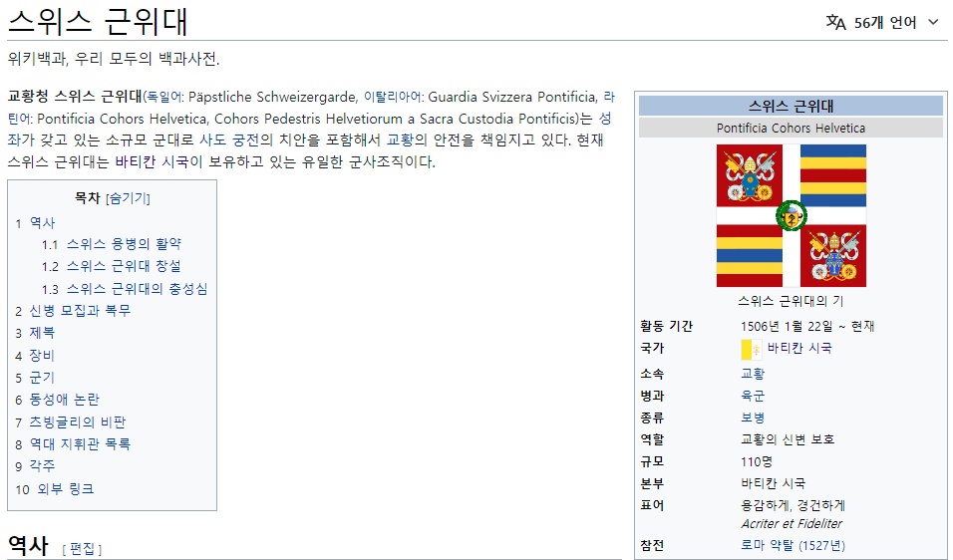Viewport: 953px width, 560px height.
Task: Click the Vatican flag icon in infobox
Action: 752,349
